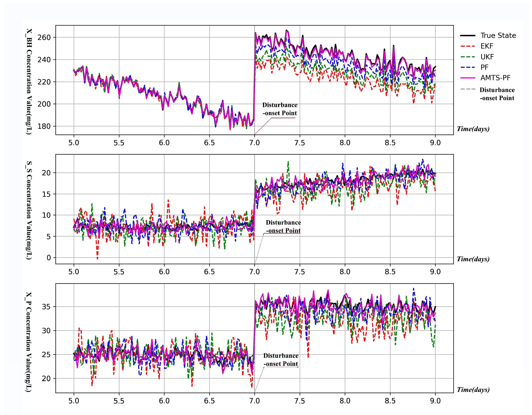Click the '180' y-axis tick label
The height and width of the screenshot is (415, 532).
pos(44,126)
